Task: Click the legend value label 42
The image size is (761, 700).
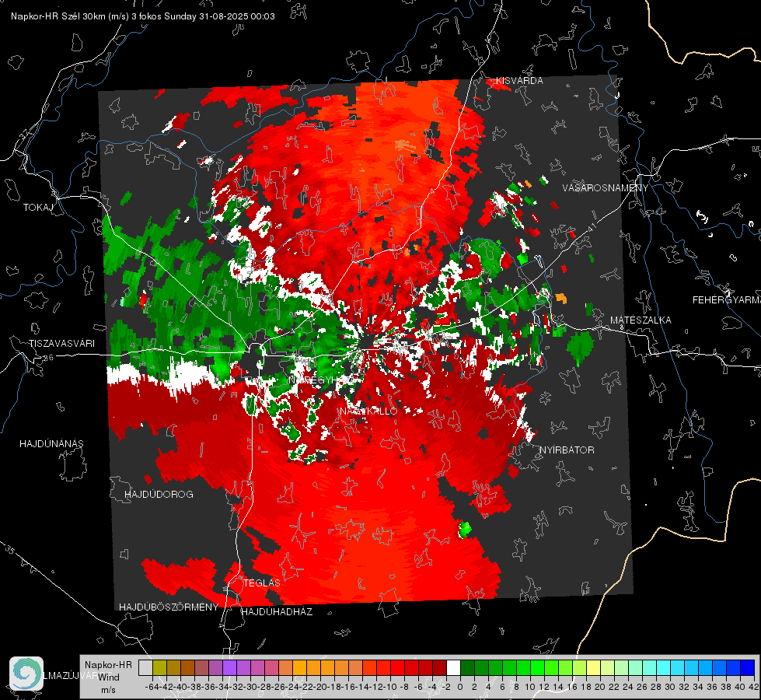Action: [754, 687]
